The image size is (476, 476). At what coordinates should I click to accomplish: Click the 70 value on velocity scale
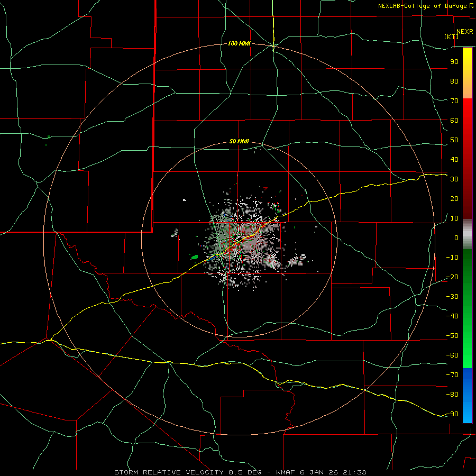pyautogui.click(x=454, y=101)
